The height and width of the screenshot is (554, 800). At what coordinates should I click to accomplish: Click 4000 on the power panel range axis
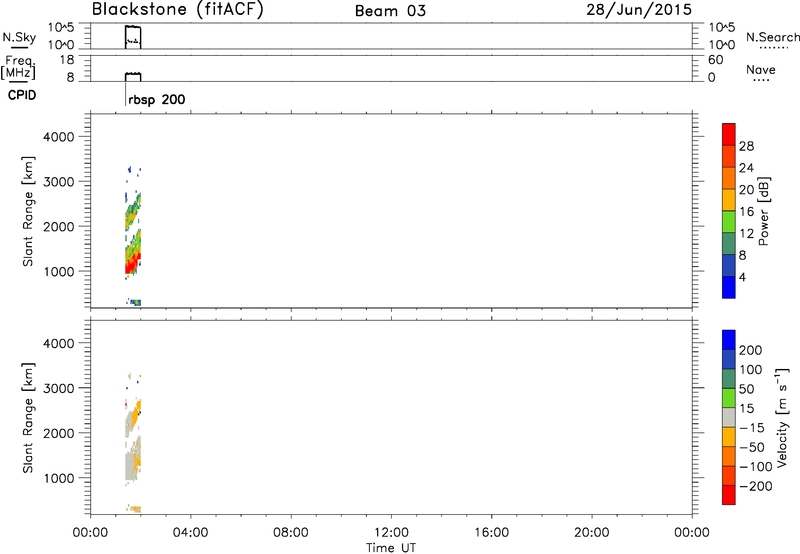click(59, 137)
